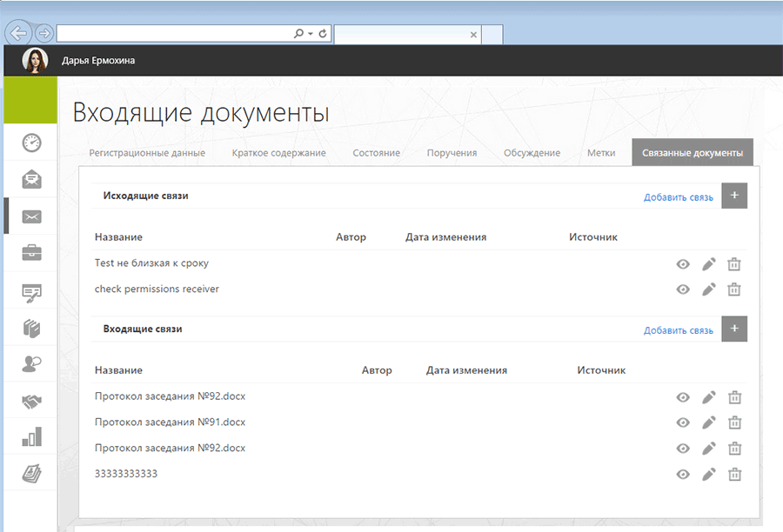Show the 33333333333 document via eye icon

click(683, 475)
